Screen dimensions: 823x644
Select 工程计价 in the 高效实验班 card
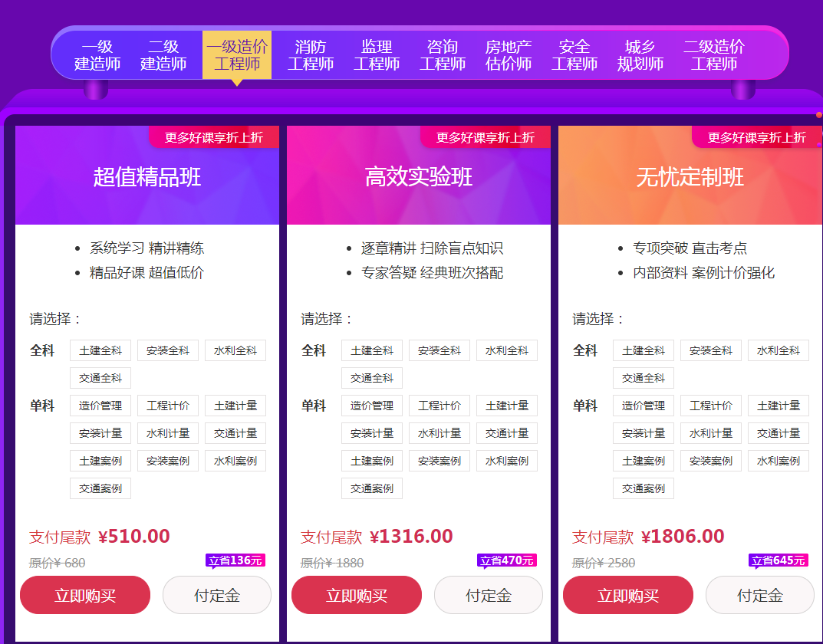click(439, 406)
